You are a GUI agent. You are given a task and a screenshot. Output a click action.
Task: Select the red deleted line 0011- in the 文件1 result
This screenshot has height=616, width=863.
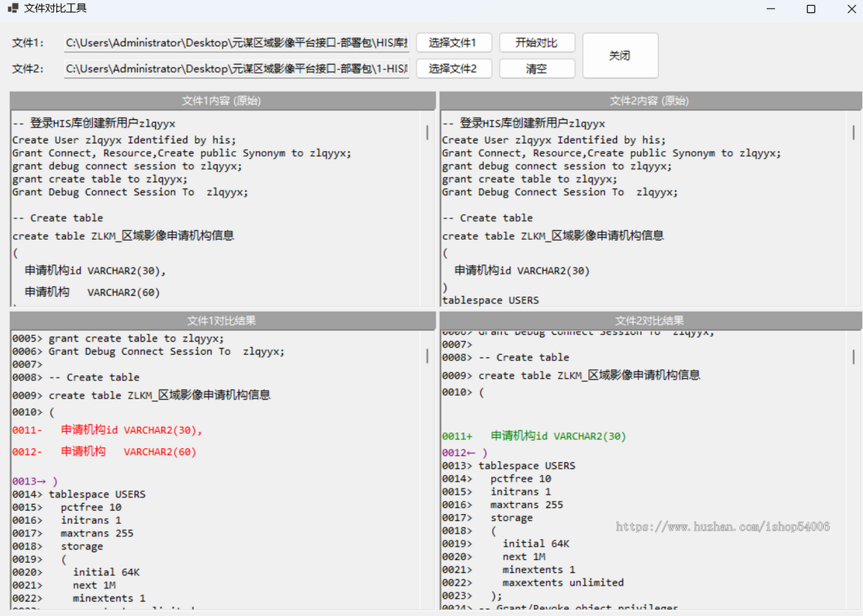pos(108,431)
